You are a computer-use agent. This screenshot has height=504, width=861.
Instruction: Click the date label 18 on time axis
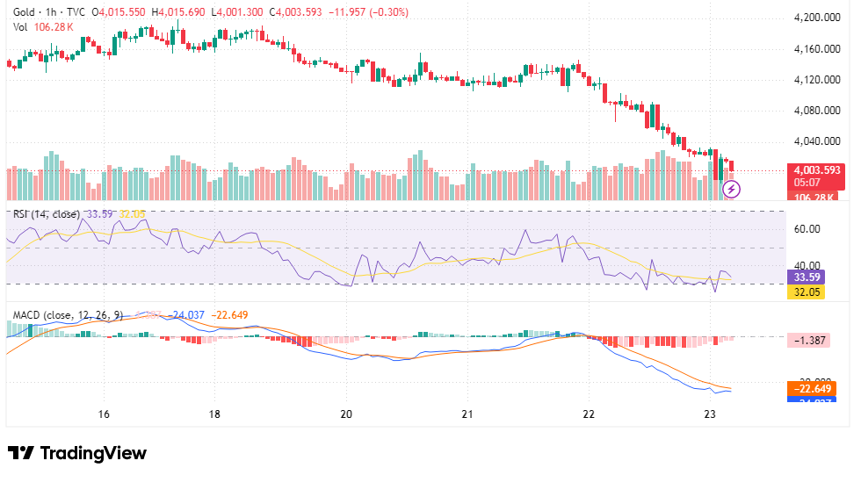pos(214,414)
